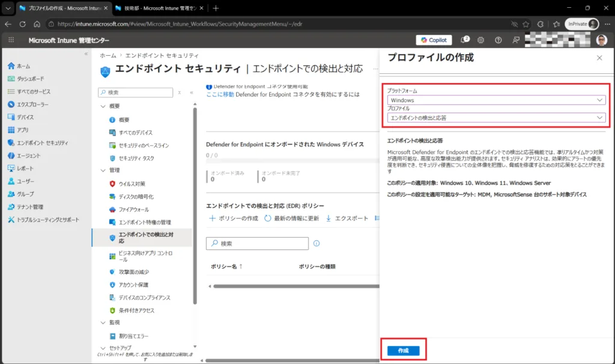
Task: Open the プロファイル dropdown
Action: pos(496,118)
